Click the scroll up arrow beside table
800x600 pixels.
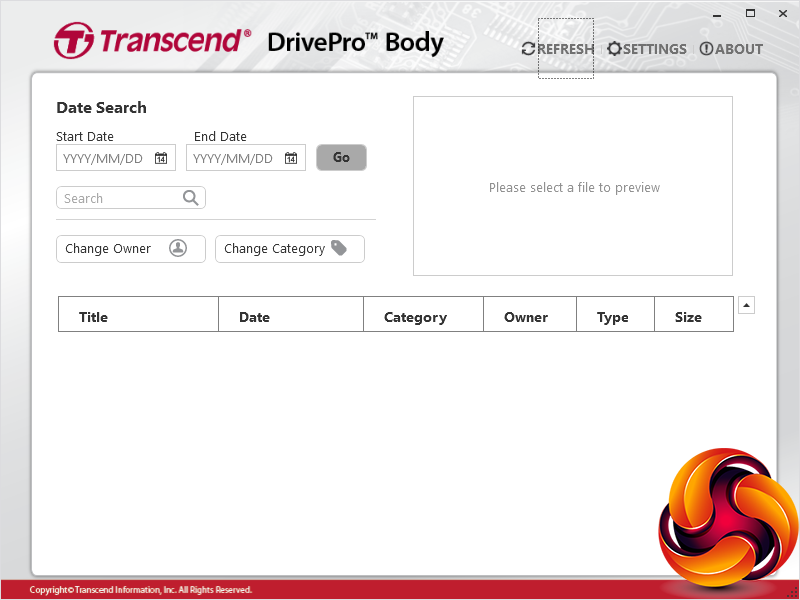pos(746,305)
